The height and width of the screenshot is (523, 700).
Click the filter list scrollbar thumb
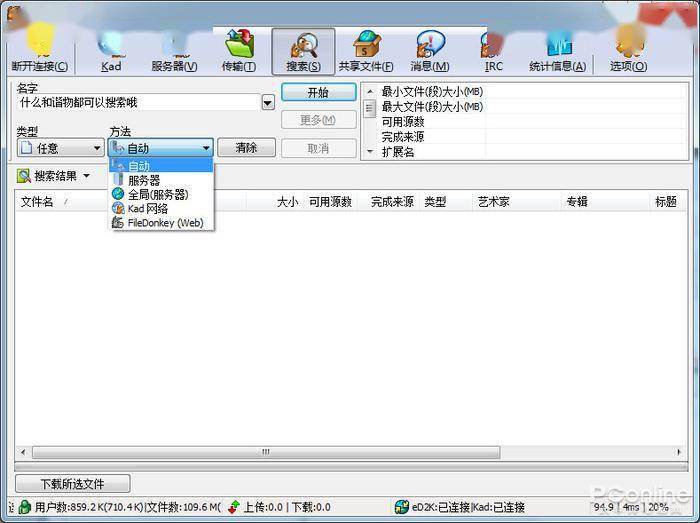[x=370, y=108]
